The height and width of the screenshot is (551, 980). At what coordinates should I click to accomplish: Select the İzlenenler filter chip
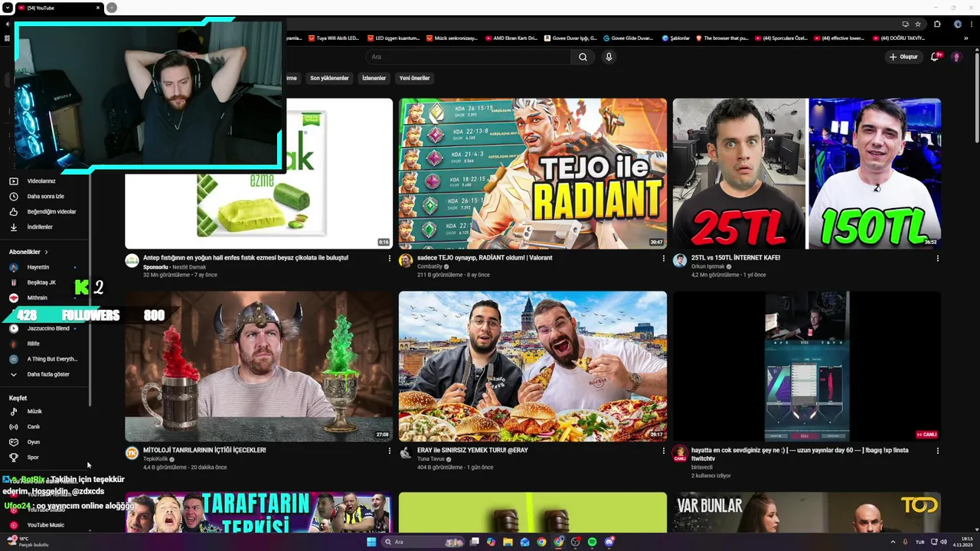coord(374,78)
